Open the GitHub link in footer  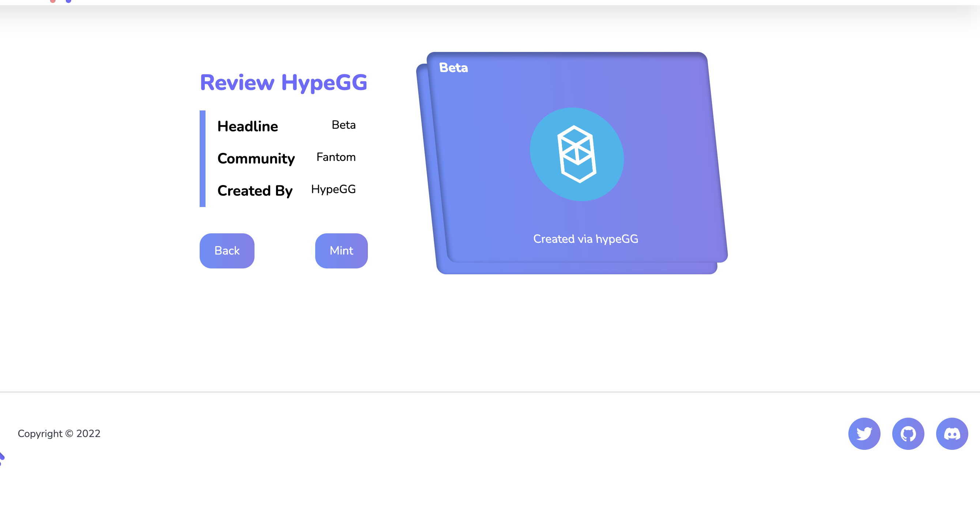pyautogui.click(x=908, y=434)
